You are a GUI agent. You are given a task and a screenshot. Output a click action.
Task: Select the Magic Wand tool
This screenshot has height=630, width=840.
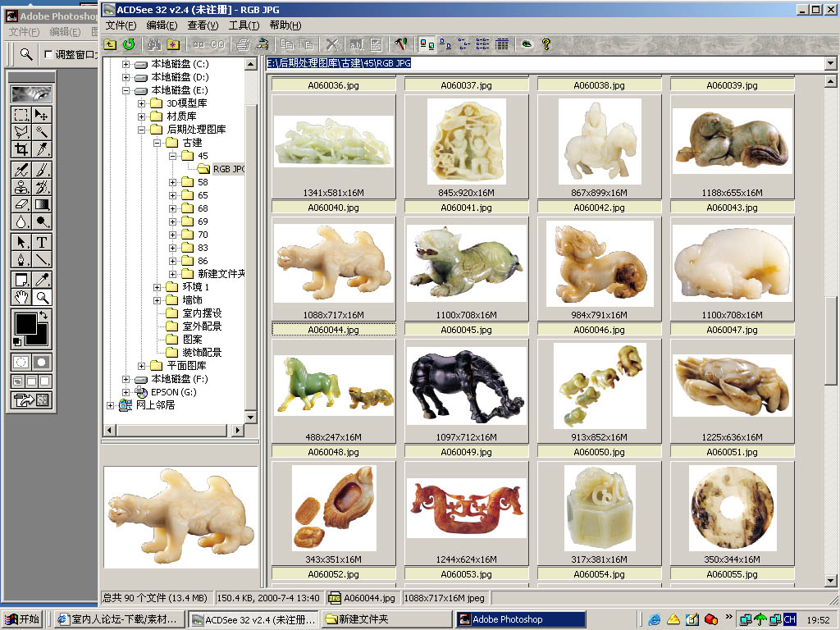pos(42,132)
